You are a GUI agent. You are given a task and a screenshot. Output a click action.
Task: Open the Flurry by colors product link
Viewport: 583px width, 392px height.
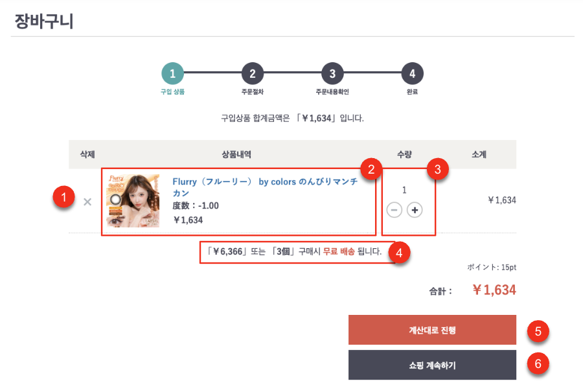[264, 187]
